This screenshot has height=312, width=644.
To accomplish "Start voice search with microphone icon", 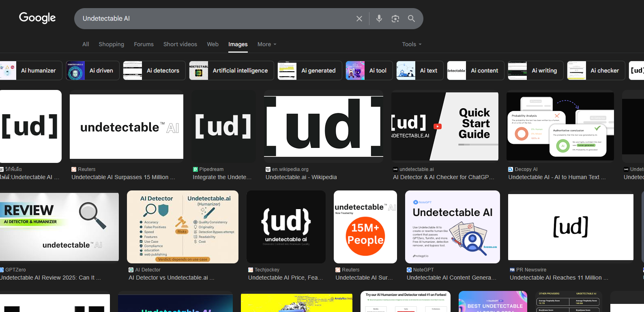I will [x=379, y=19].
